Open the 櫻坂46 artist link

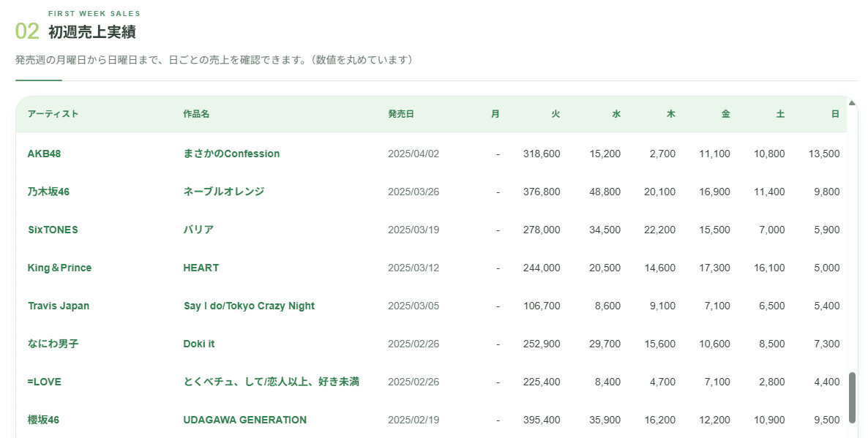[44, 420]
